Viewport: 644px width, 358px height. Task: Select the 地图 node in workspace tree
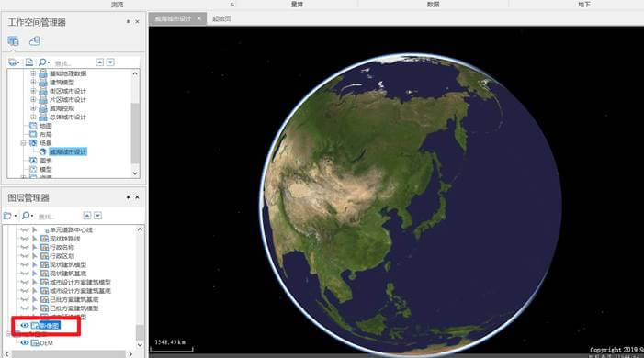46,126
